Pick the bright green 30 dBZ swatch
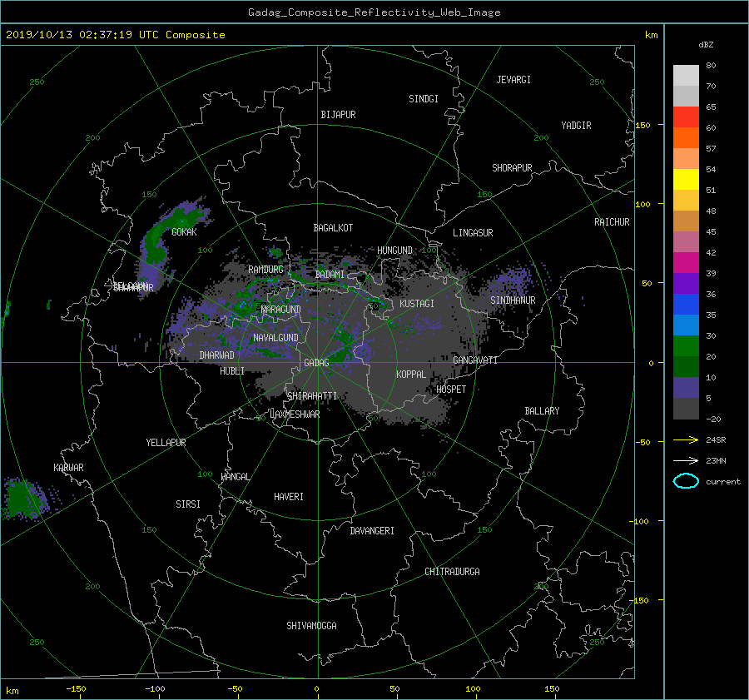749x700 pixels. [x=686, y=346]
